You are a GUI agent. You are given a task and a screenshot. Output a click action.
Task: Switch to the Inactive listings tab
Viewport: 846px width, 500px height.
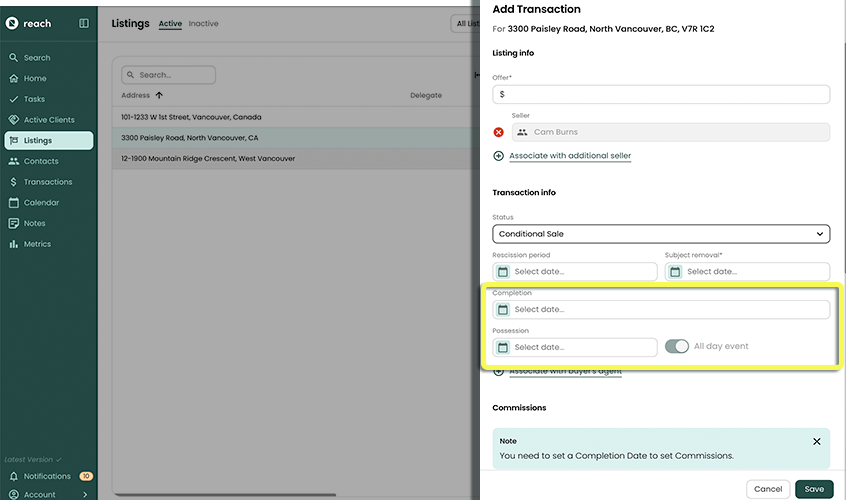tap(203, 24)
